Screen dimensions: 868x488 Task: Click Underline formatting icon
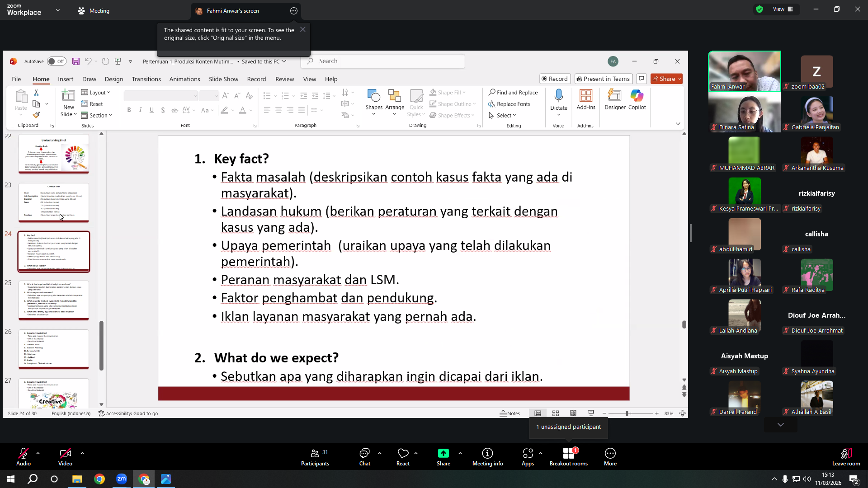[x=151, y=110]
